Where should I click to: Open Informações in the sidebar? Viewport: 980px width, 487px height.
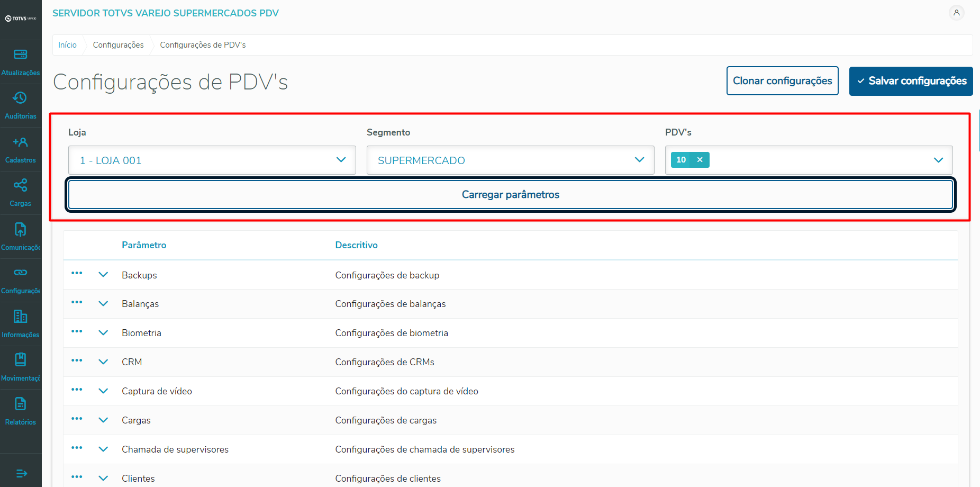(21, 324)
